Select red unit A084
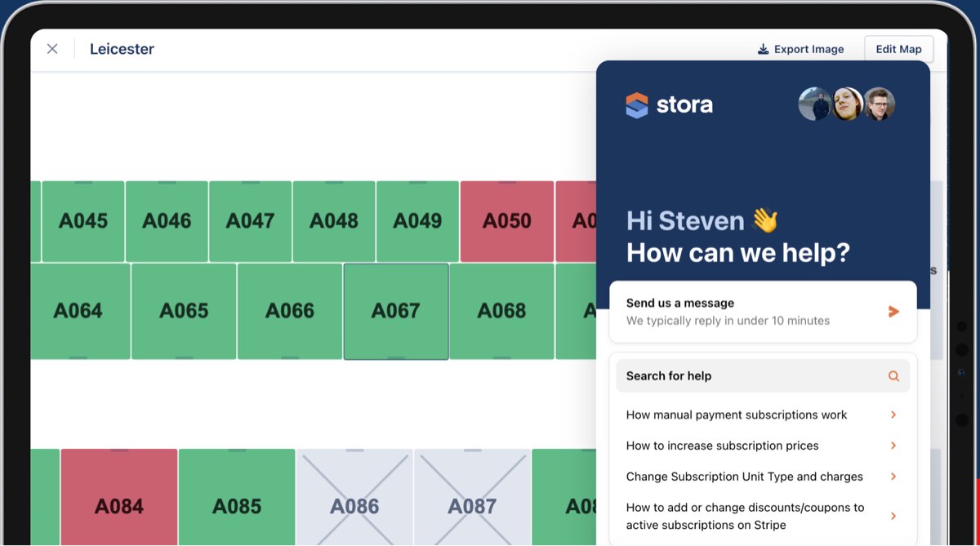980x546 pixels. point(119,497)
